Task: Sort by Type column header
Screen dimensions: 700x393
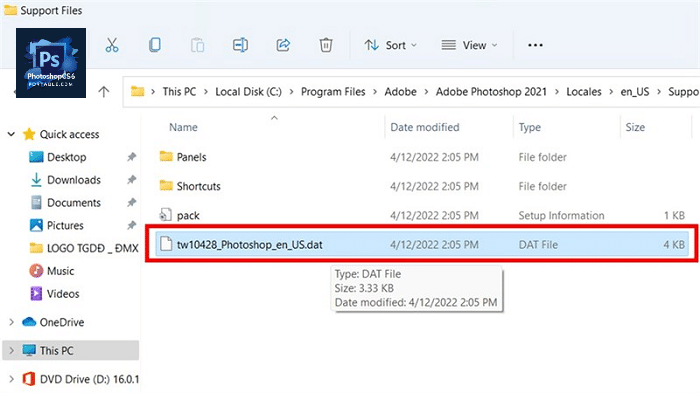Action: (529, 127)
